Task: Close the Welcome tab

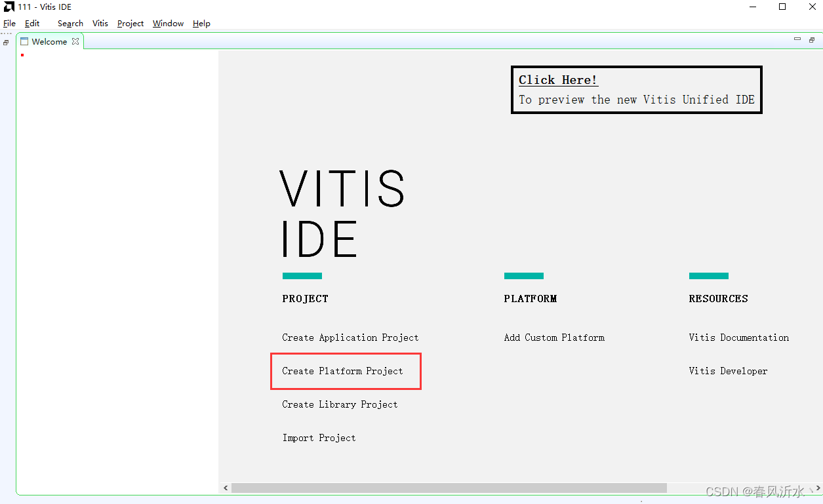Action: click(75, 41)
